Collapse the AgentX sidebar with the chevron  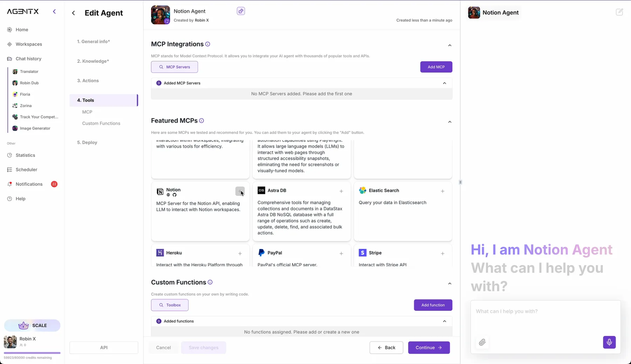(x=54, y=12)
